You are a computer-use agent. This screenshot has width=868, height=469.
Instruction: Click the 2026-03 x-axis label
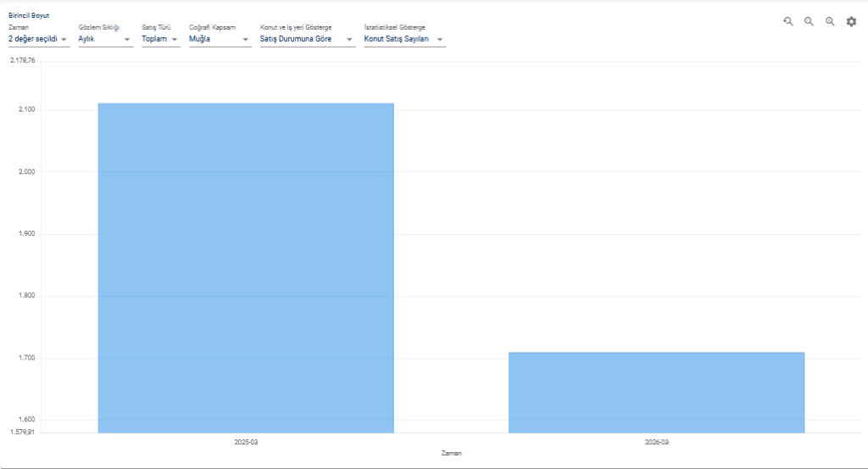pos(656,442)
